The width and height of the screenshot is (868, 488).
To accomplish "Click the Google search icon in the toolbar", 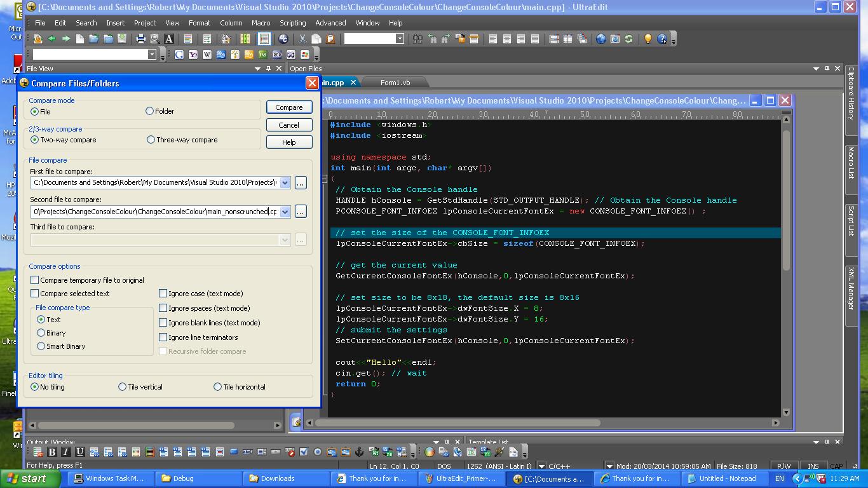I will coord(179,55).
